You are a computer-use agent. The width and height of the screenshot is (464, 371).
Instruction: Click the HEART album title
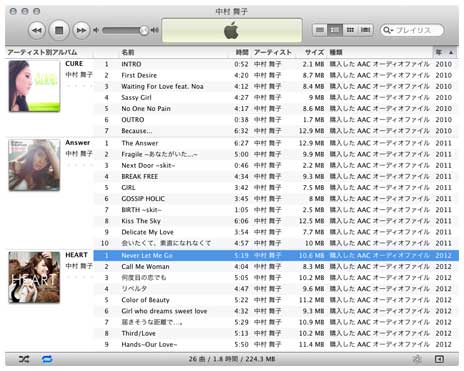click(x=76, y=255)
